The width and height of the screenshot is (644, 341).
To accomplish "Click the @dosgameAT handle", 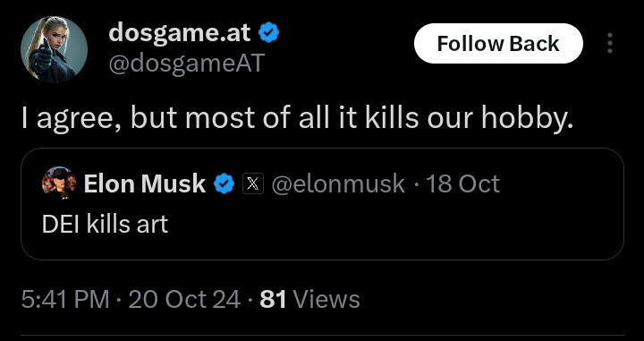I will point(185,64).
